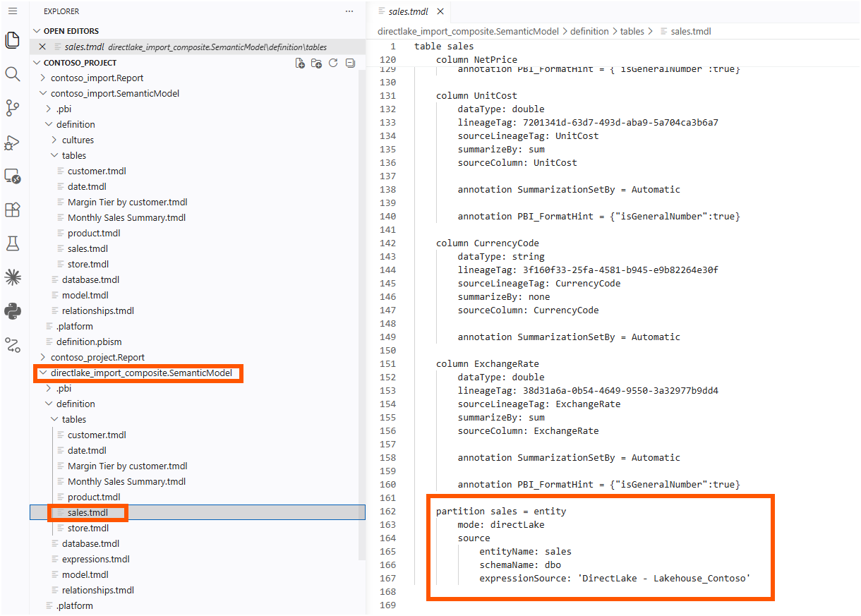This screenshot has width=861, height=616.
Task: Open model.tmdl in contoso_import definition
Action: tap(85, 295)
